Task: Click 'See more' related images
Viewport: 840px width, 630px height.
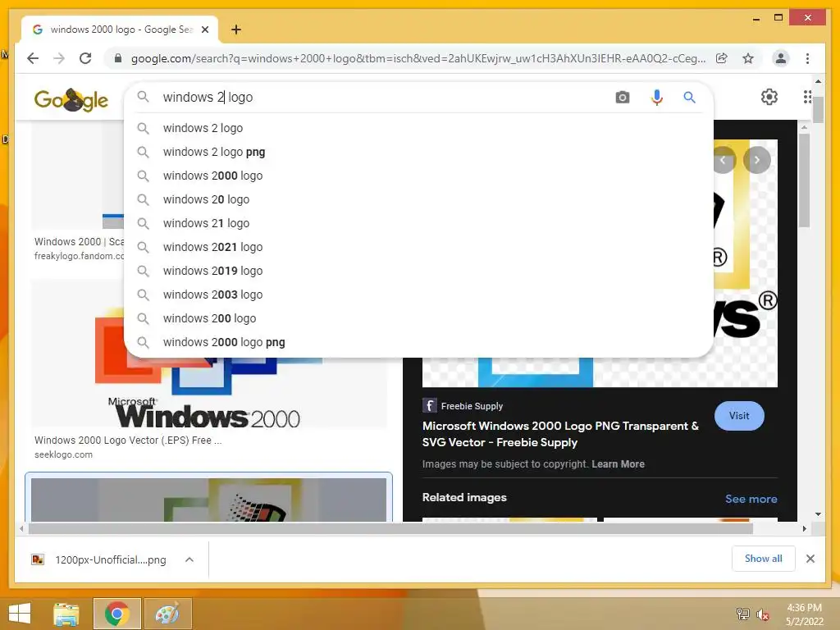Action: pos(751,499)
